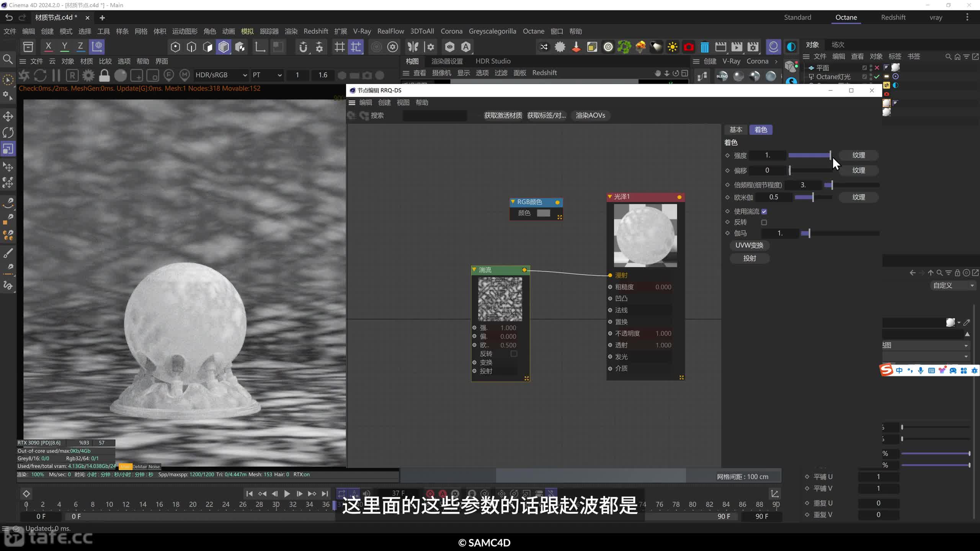
Task: Toggle the 平铺 U keyframe diamond
Action: 807,477
